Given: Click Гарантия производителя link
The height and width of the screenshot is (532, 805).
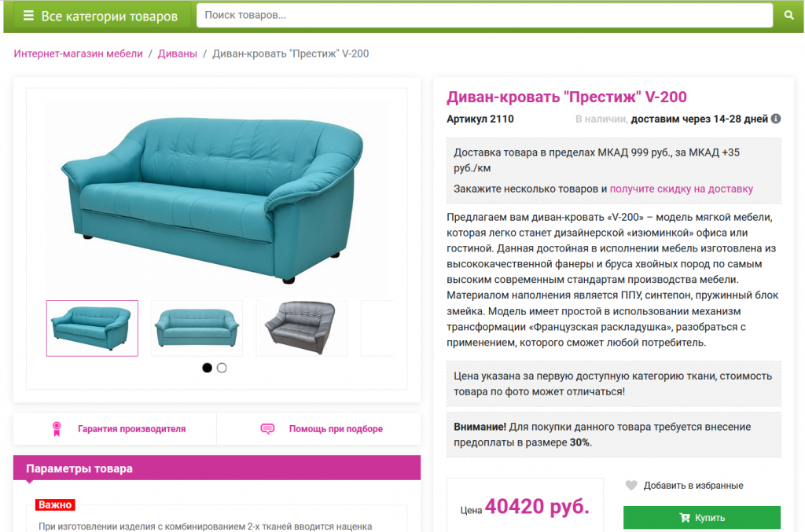Looking at the screenshot, I should click(x=132, y=429).
